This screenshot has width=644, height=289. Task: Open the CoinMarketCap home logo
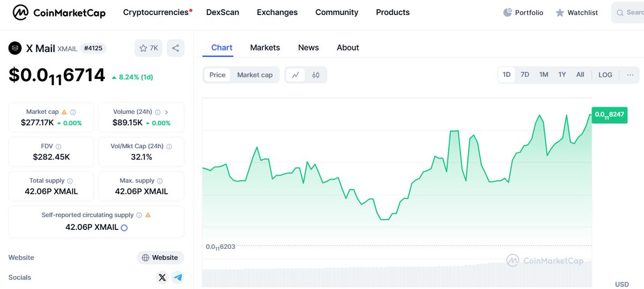tap(59, 12)
